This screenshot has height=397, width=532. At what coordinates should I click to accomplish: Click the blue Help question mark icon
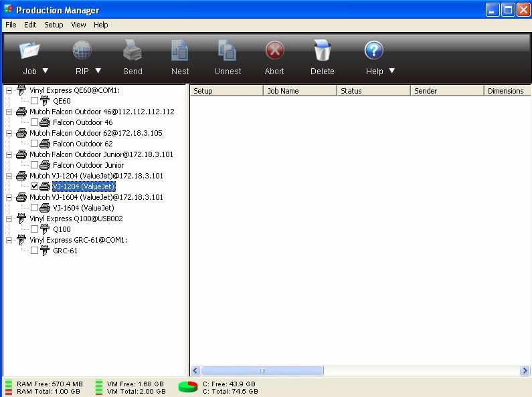point(374,50)
